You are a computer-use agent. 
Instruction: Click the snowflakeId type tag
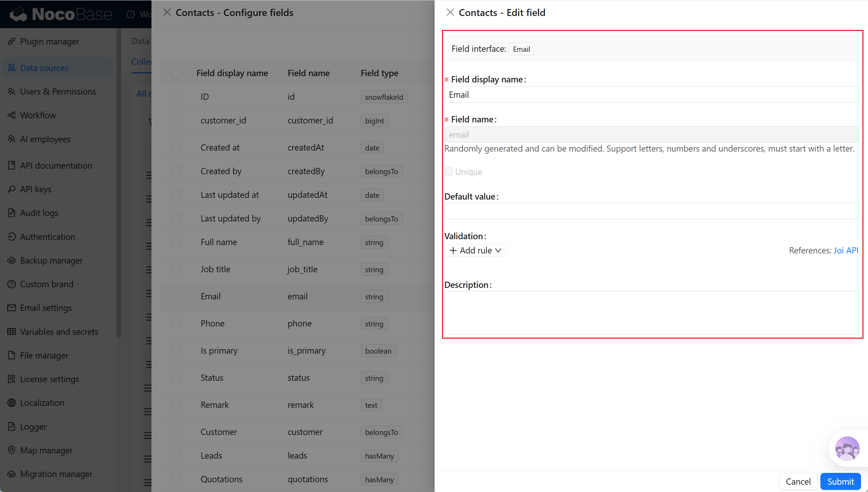coord(384,97)
